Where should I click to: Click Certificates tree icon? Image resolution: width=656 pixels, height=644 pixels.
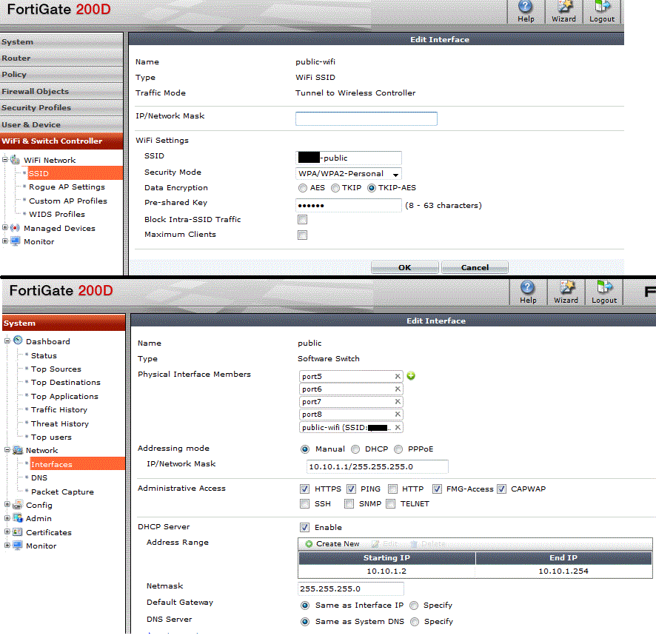[18, 532]
